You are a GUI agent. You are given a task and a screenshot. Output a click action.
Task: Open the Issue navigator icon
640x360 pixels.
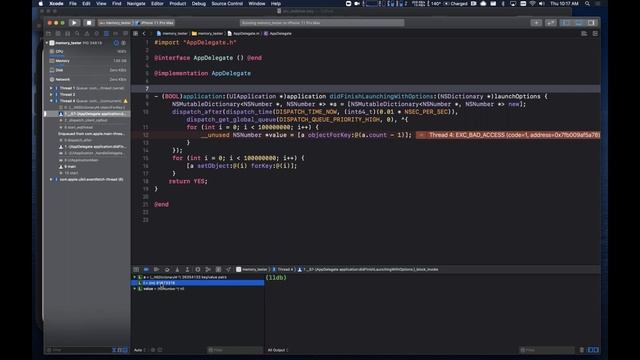click(87, 33)
